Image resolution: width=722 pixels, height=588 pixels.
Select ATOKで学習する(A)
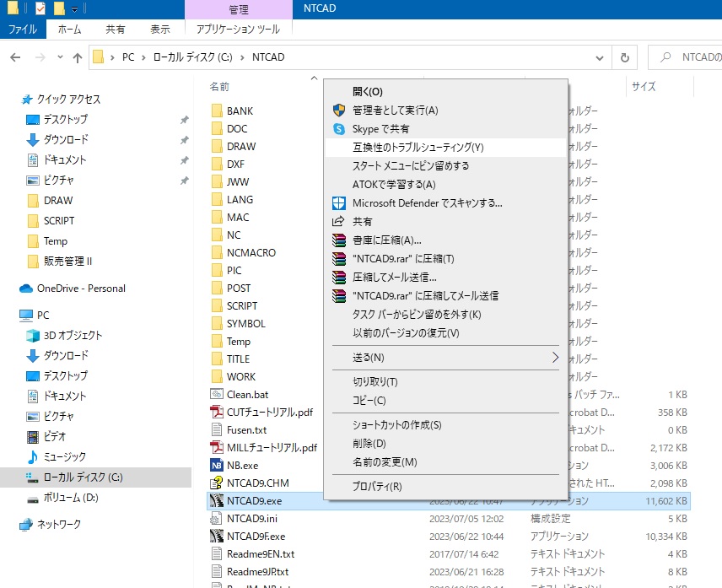point(445,185)
